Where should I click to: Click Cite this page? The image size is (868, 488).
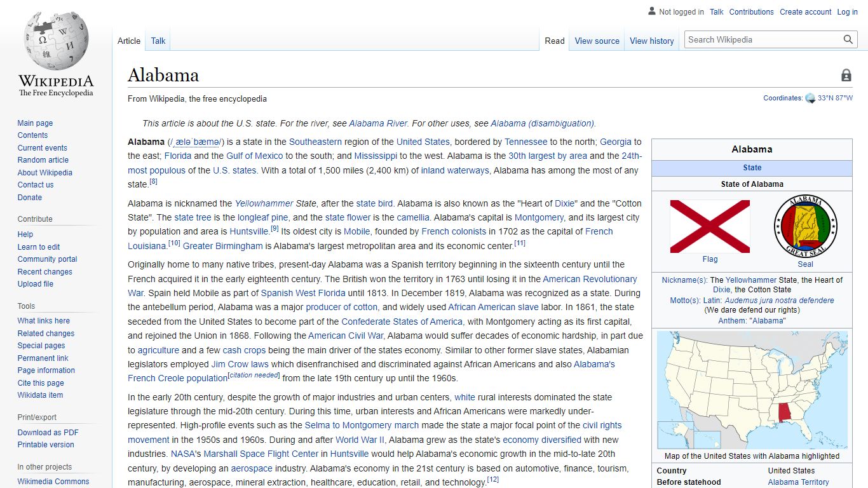pos(41,383)
